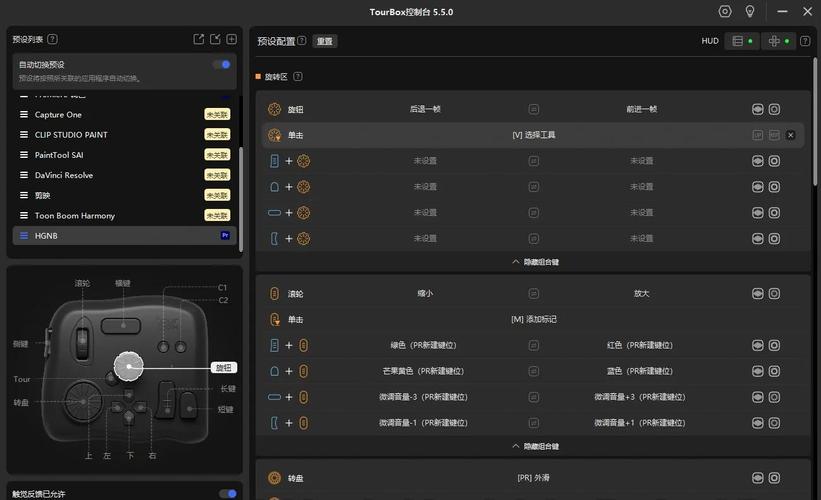Click the 未关联 badge on Capture One
Screen dimensions: 821x500
coord(217,114)
